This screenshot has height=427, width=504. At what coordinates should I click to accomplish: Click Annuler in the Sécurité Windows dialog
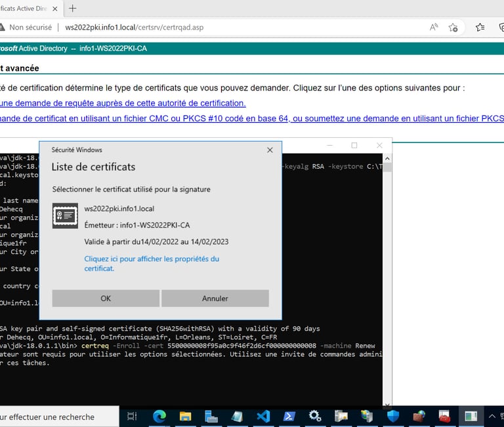tap(215, 298)
